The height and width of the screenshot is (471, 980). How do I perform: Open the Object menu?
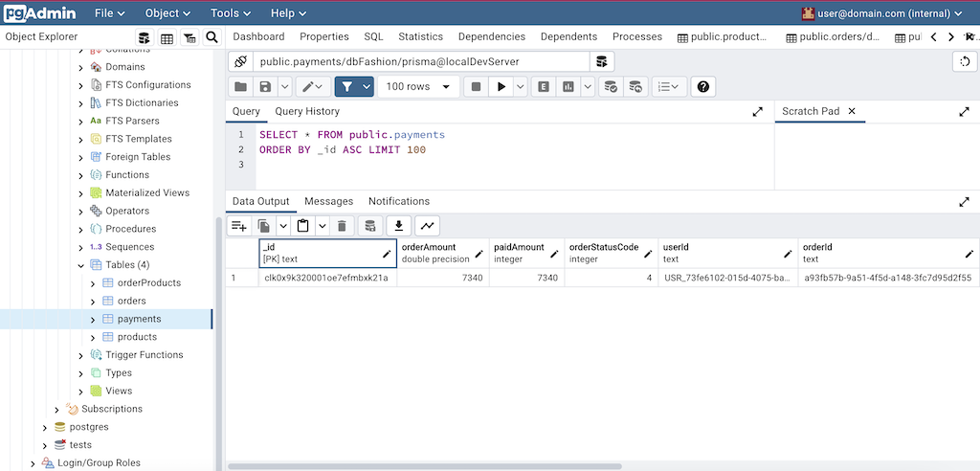(167, 13)
